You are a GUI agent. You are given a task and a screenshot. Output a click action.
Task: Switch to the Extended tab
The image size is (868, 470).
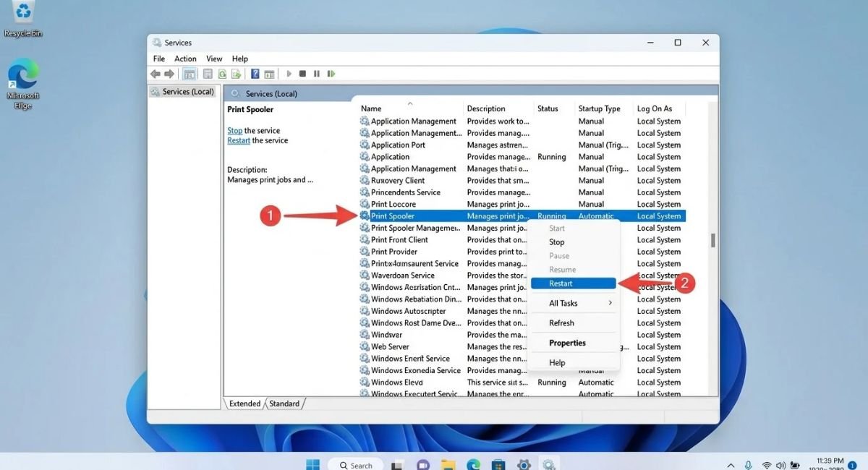[244, 403]
